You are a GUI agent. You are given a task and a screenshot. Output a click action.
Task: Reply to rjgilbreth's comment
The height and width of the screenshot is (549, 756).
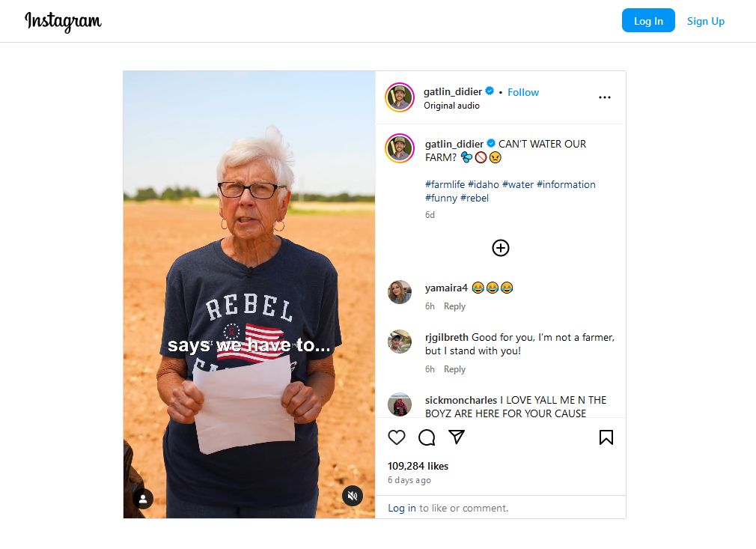coord(454,369)
